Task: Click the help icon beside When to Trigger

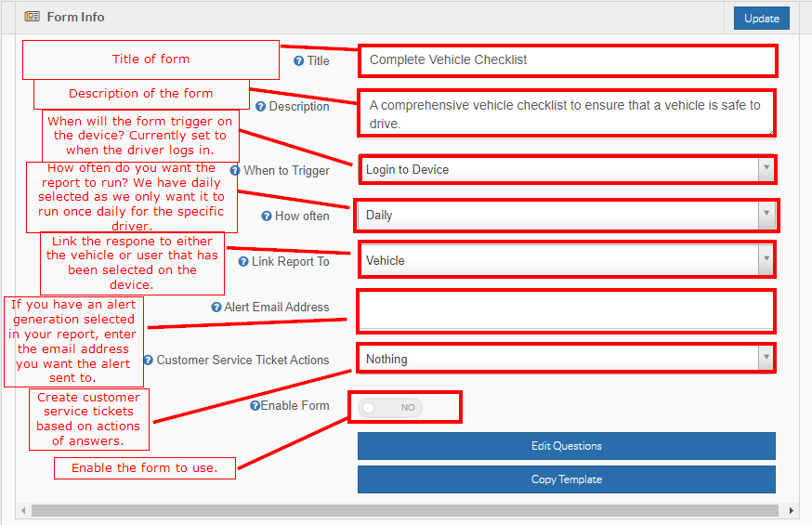Action: [x=235, y=170]
